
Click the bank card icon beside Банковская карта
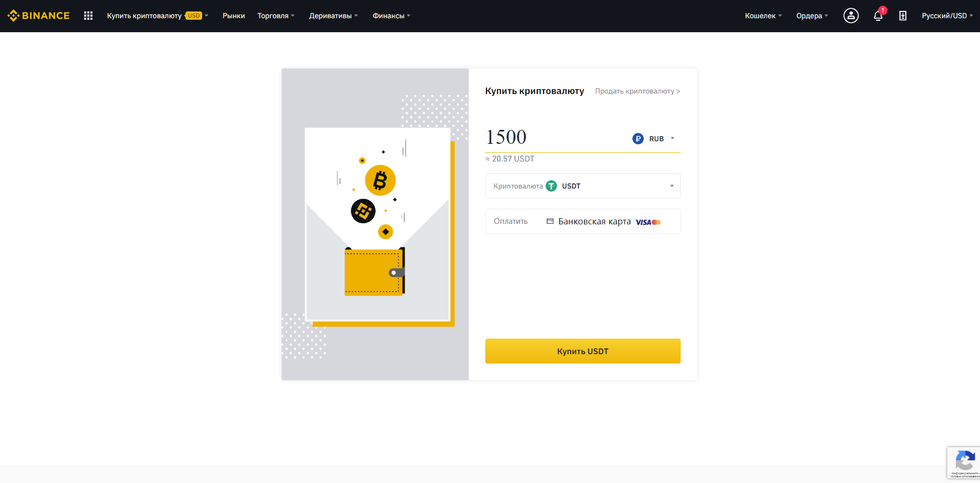[550, 221]
